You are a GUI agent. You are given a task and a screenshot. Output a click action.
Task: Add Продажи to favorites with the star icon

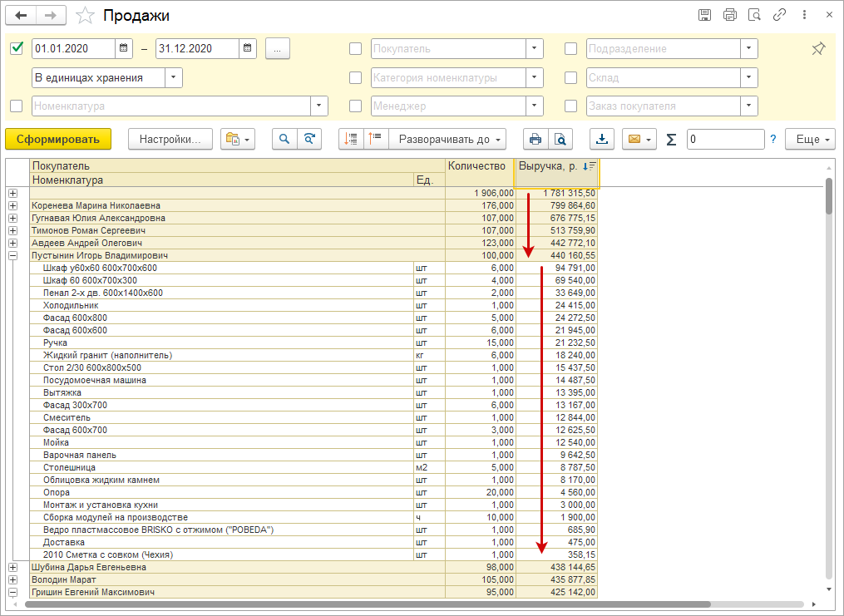click(84, 16)
